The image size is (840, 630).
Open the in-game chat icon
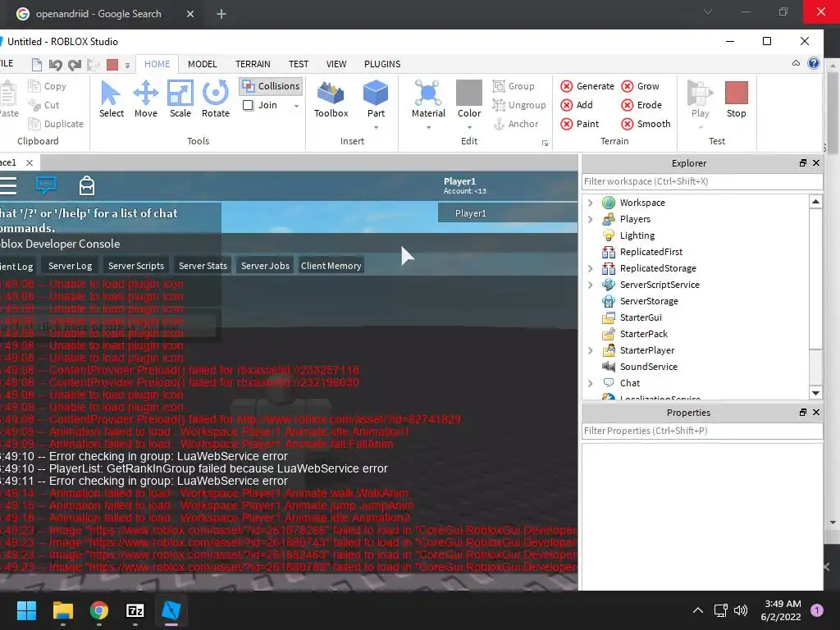46,185
